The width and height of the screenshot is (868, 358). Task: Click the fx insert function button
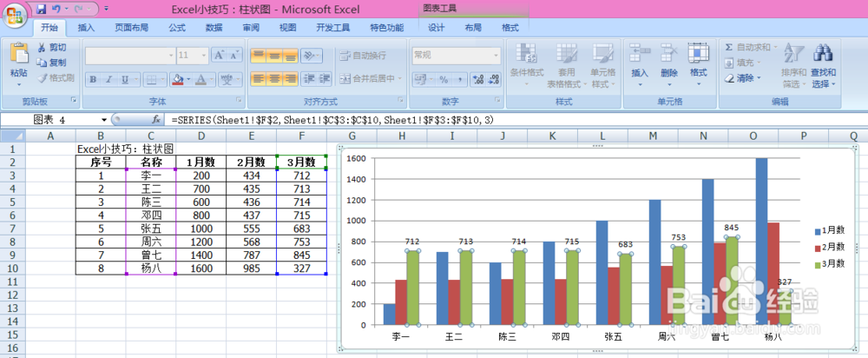pyautogui.click(x=156, y=120)
